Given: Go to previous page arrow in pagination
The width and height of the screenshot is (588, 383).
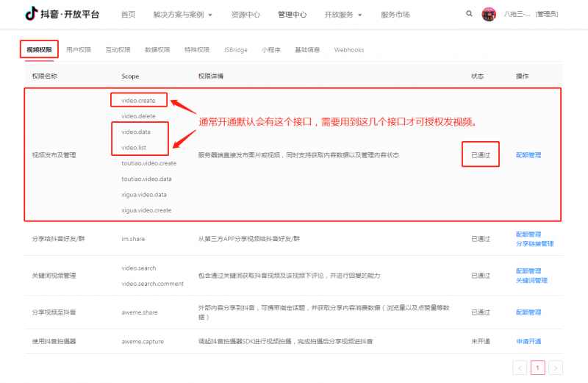Looking at the screenshot, I should pos(520,368).
